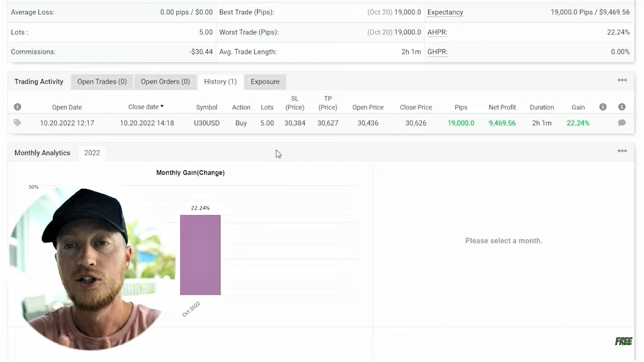644x362 pixels.
Task: Open the Exposure tab
Action: pos(265,82)
